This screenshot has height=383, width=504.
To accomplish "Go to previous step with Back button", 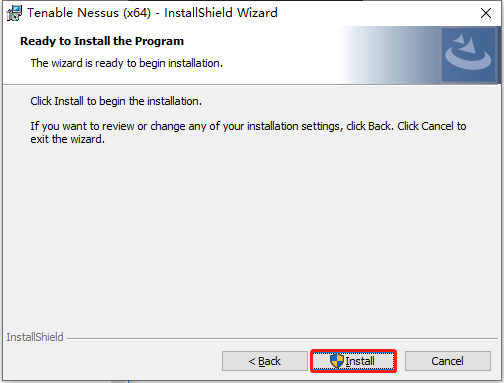I will pyautogui.click(x=265, y=361).
